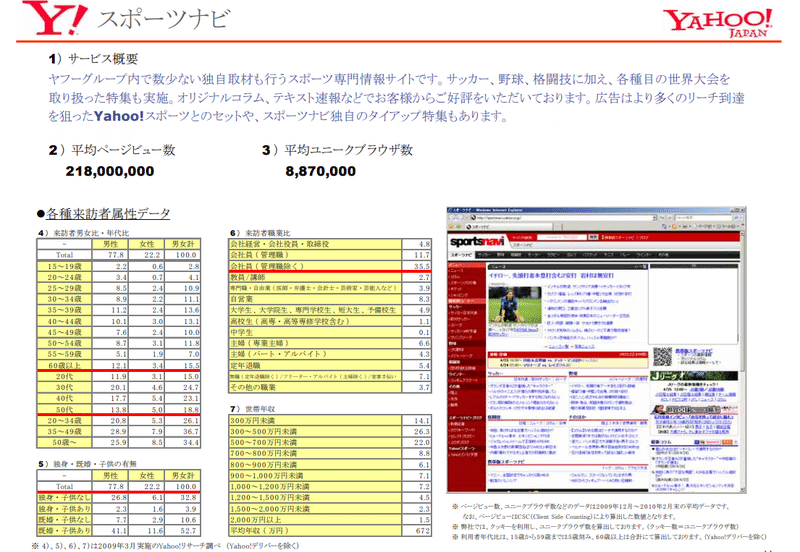The height and width of the screenshot is (552, 800).
Task: Click the 218,000,000 page view figure
Action: point(110,171)
